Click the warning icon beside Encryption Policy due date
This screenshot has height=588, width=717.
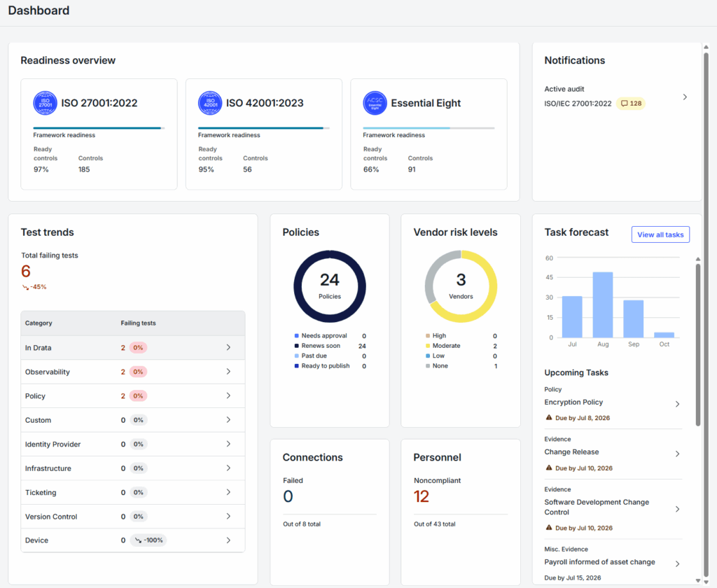[549, 417]
